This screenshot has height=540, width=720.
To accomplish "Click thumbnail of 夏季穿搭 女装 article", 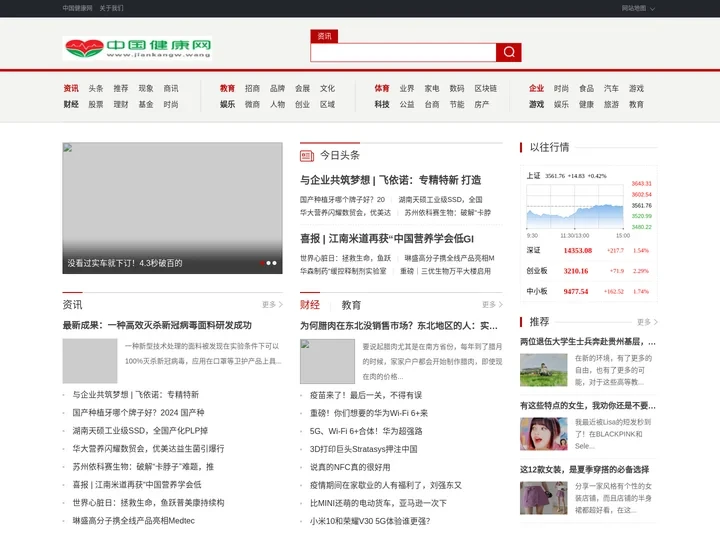I will pos(544,498).
